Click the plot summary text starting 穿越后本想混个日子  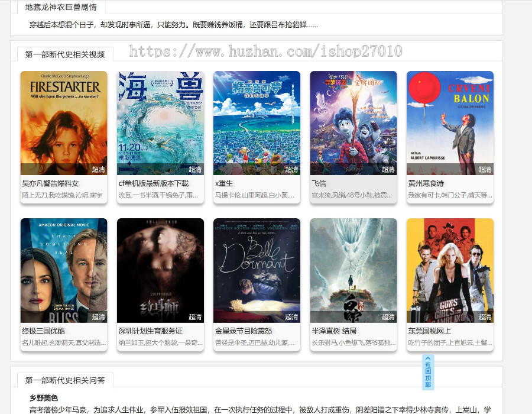[173, 25]
